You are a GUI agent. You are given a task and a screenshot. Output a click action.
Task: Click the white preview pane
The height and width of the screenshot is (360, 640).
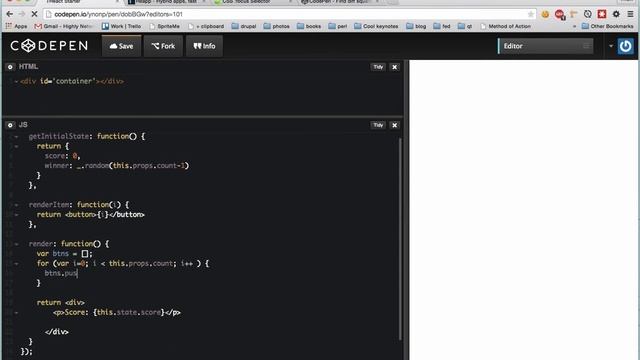(523, 210)
